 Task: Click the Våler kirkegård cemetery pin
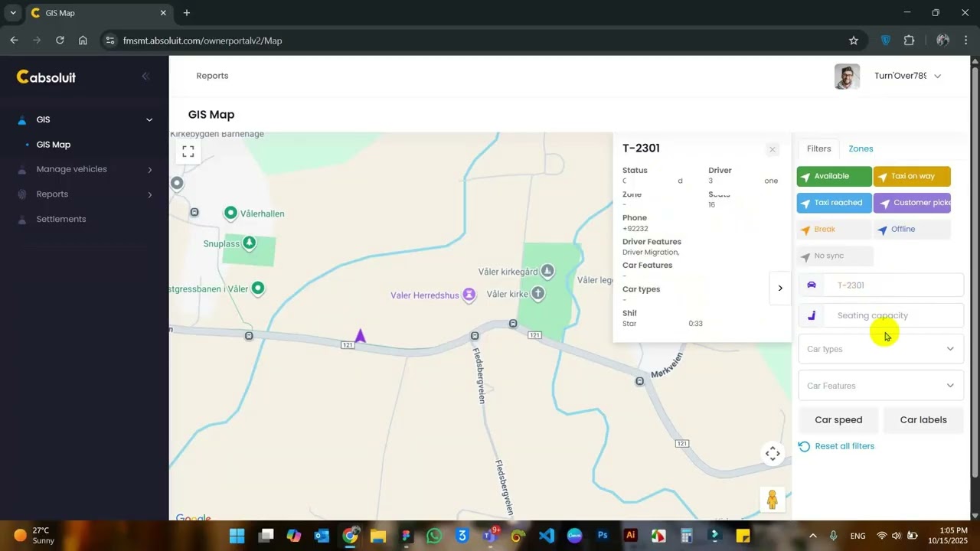tap(547, 271)
